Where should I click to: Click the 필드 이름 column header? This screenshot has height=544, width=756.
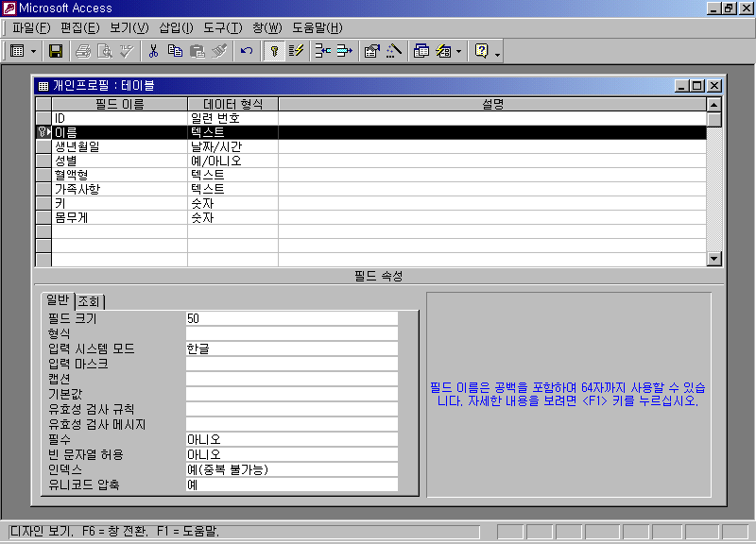(120, 104)
